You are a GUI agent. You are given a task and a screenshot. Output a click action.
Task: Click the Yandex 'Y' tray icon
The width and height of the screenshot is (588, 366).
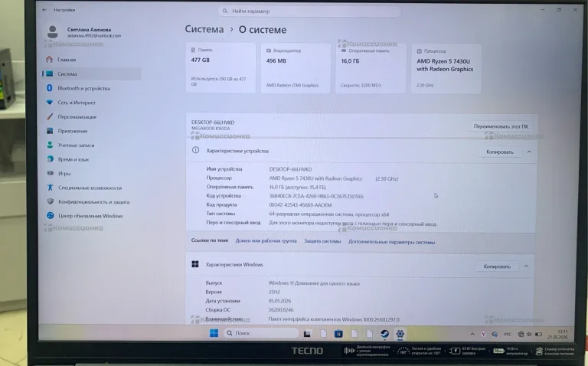[x=483, y=334]
